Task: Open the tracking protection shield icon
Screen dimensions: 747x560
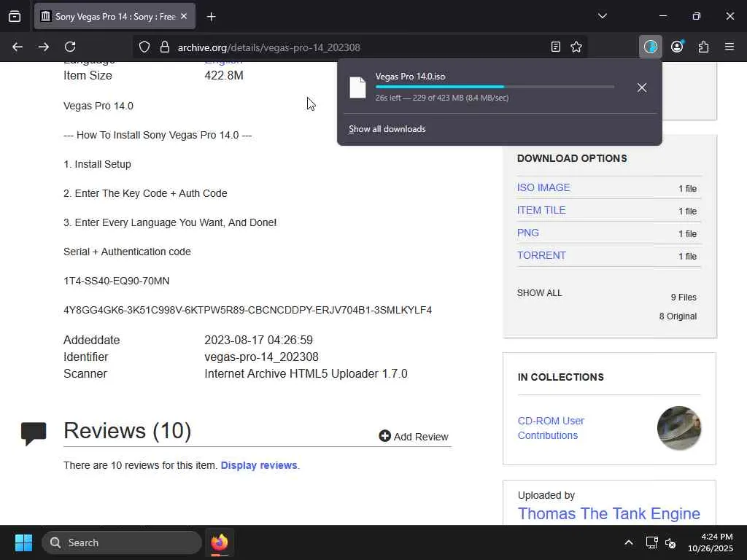Action: point(144,47)
